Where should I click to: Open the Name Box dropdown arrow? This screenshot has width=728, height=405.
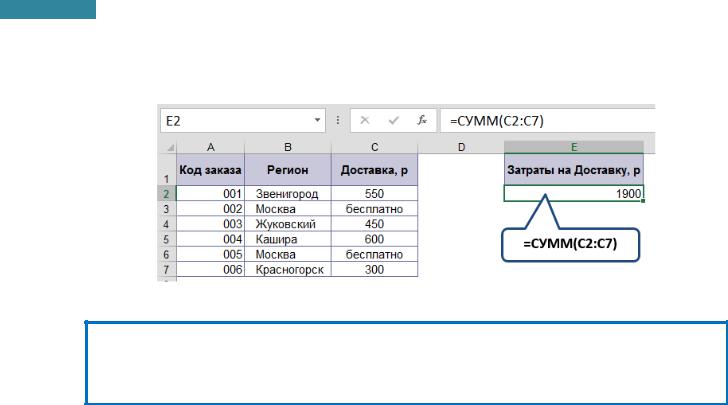coord(317,120)
